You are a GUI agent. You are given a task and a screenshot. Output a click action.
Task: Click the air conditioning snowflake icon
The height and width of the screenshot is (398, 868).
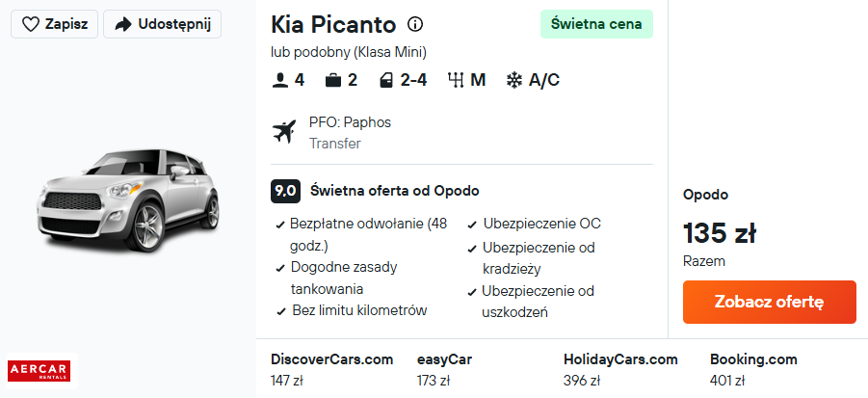point(514,80)
